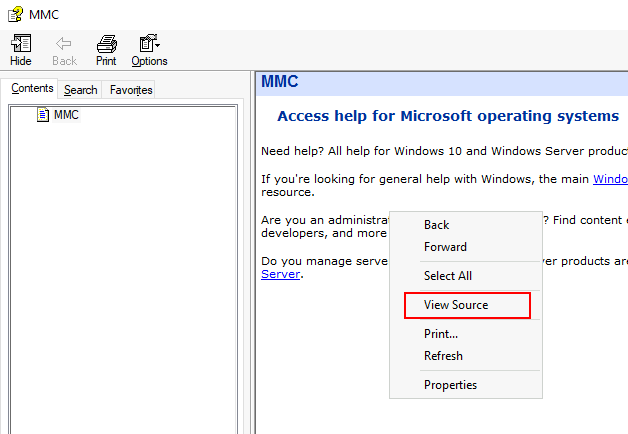Click the MMC help icon in the title bar
This screenshot has width=628, height=434.
click(x=16, y=13)
